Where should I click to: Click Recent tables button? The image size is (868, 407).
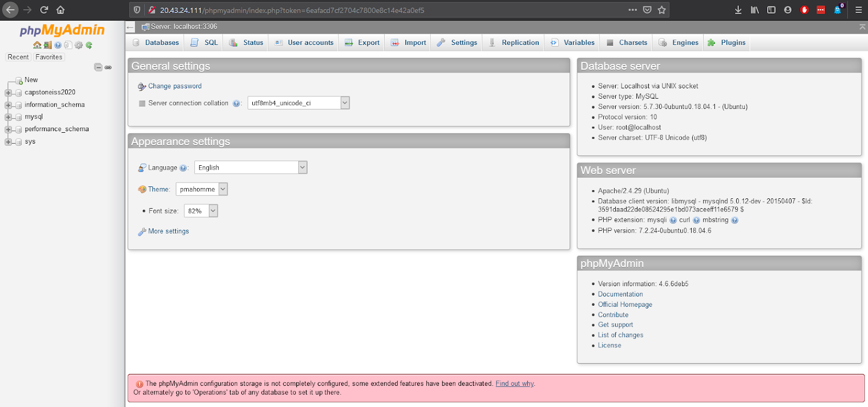click(x=18, y=57)
